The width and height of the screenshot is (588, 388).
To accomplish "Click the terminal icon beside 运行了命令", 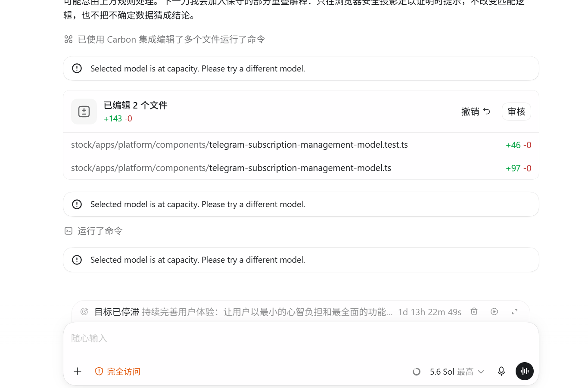I will (68, 231).
